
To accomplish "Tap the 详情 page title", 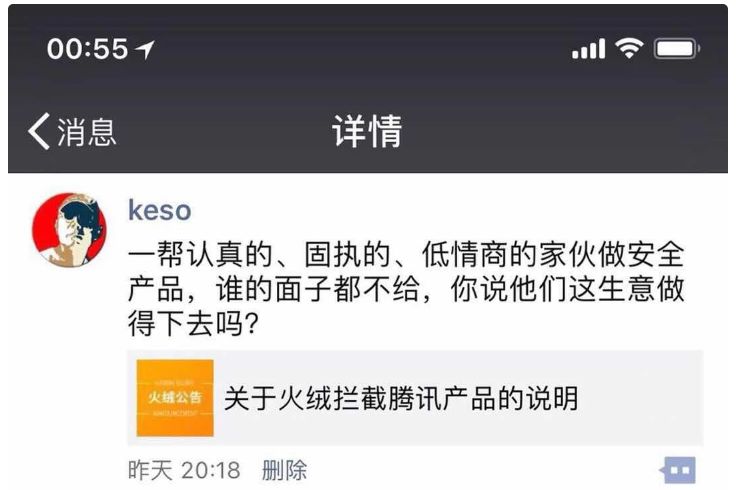I will pos(368,131).
